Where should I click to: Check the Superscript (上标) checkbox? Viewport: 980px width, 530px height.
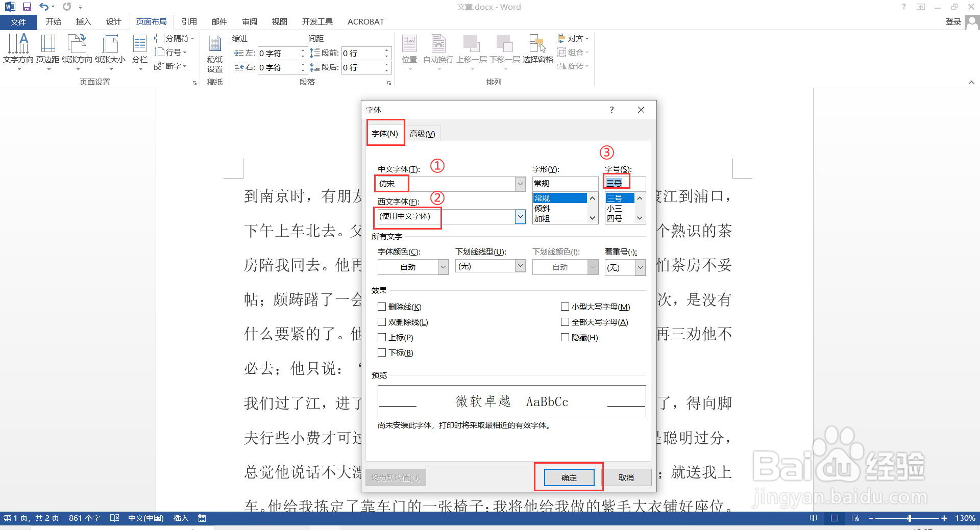point(382,337)
